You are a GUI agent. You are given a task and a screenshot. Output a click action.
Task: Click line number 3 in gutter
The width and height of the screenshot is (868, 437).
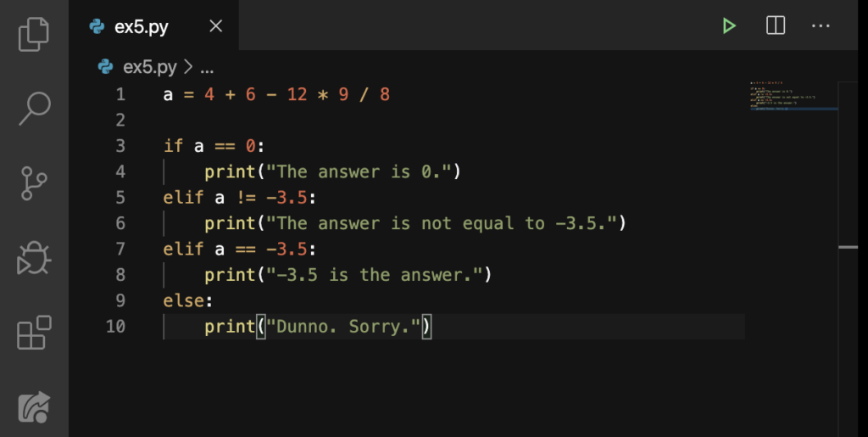click(120, 146)
